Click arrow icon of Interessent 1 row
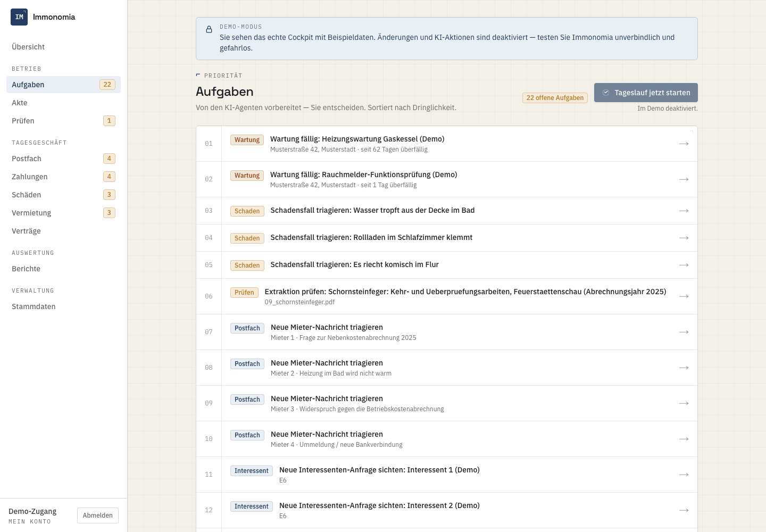 pos(684,475)
